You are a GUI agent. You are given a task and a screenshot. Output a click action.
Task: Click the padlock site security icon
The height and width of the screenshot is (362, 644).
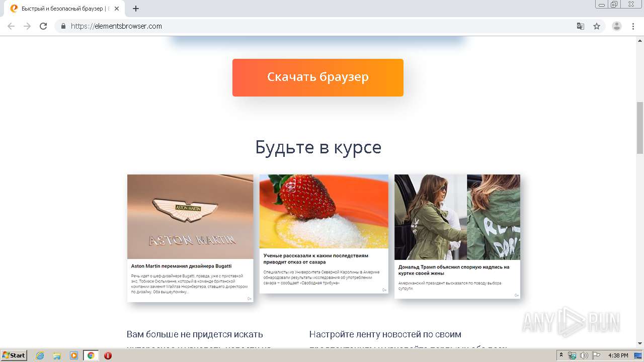pyautogui.click(x=63, y=26)
